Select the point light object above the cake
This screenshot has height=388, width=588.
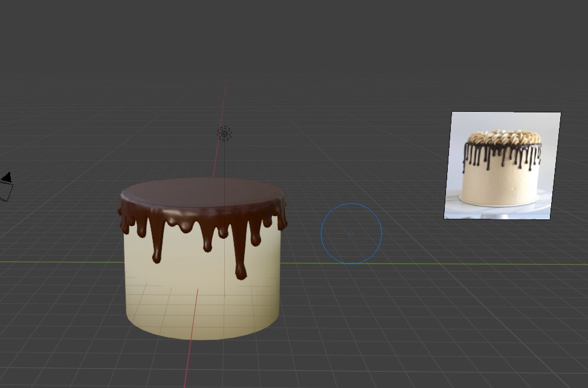[x=224, y=134]
